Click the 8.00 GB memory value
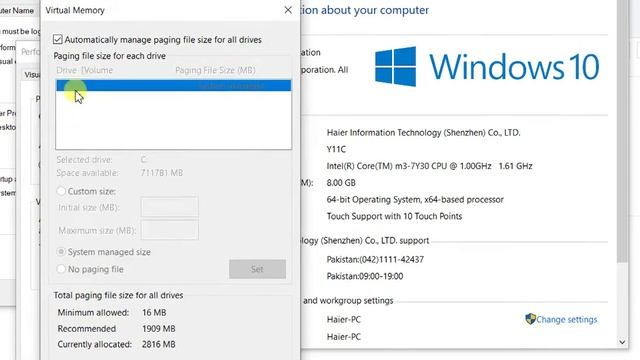640x360 pixels. (341, 183)
